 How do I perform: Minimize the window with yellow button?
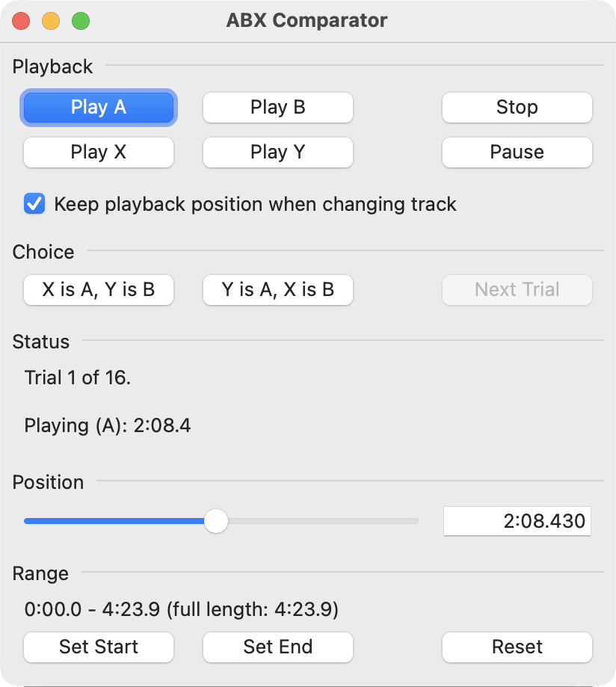pos(51,21)
